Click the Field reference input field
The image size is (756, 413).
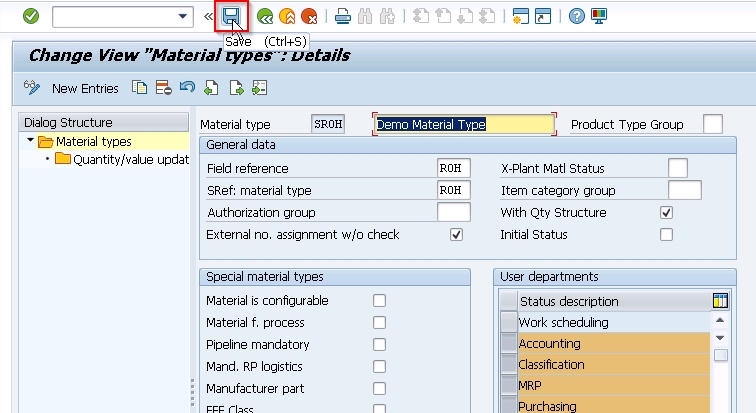coord(453,168)
